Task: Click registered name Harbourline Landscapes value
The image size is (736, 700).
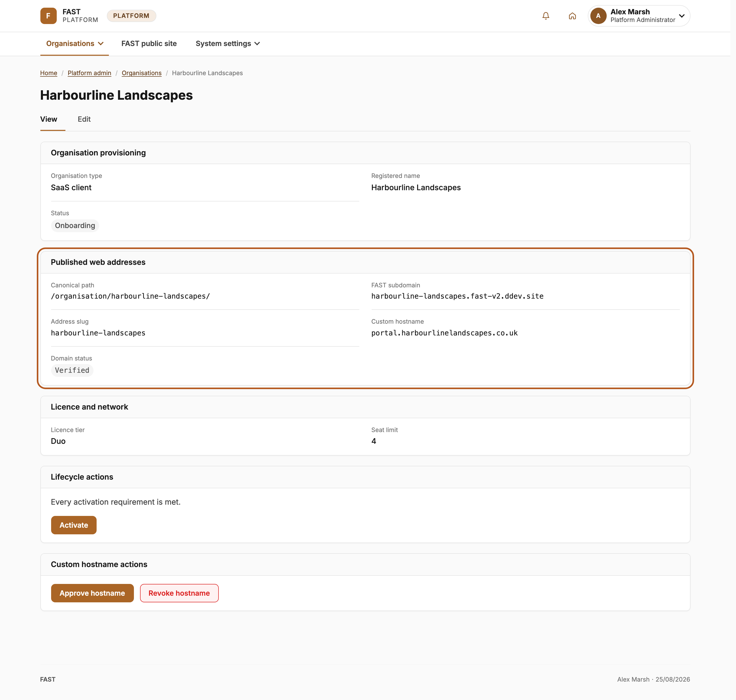Action: pyautogui.click(x=416, y=187)
